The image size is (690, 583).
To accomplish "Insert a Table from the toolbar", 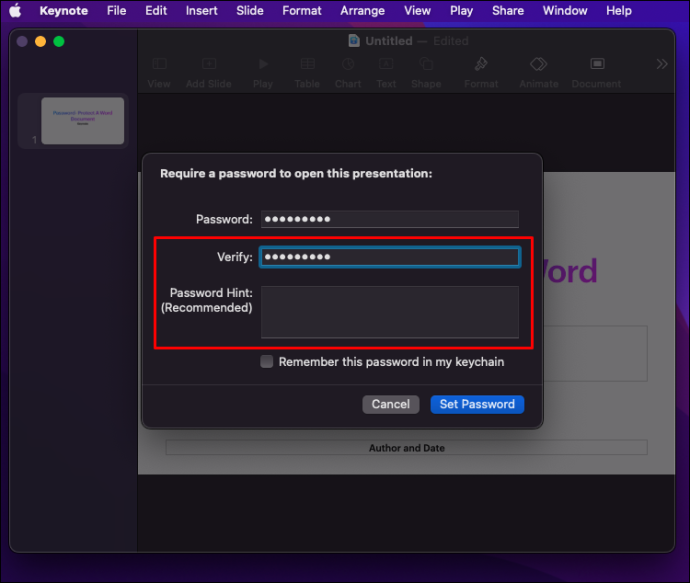I will tap(308, 64).
